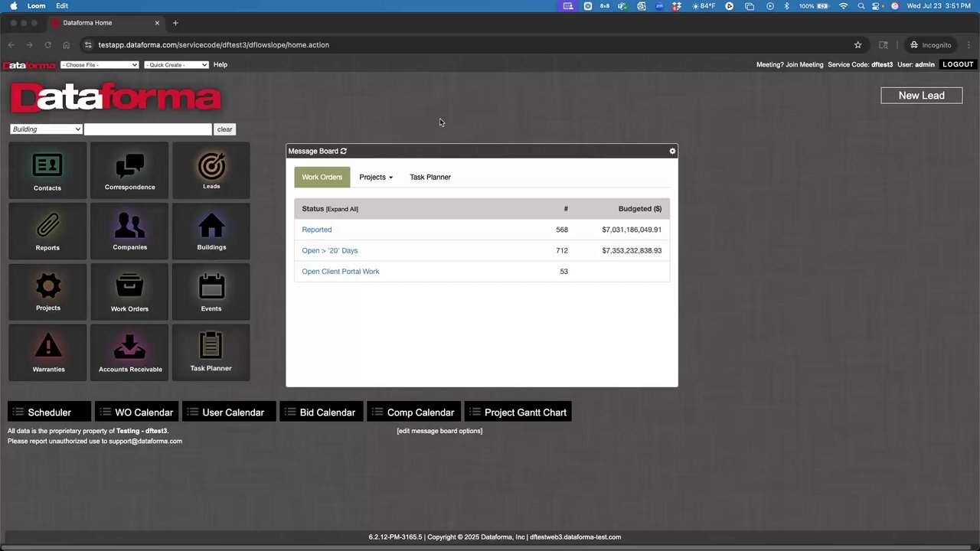Open the Scheduler list

coord(49,412)
